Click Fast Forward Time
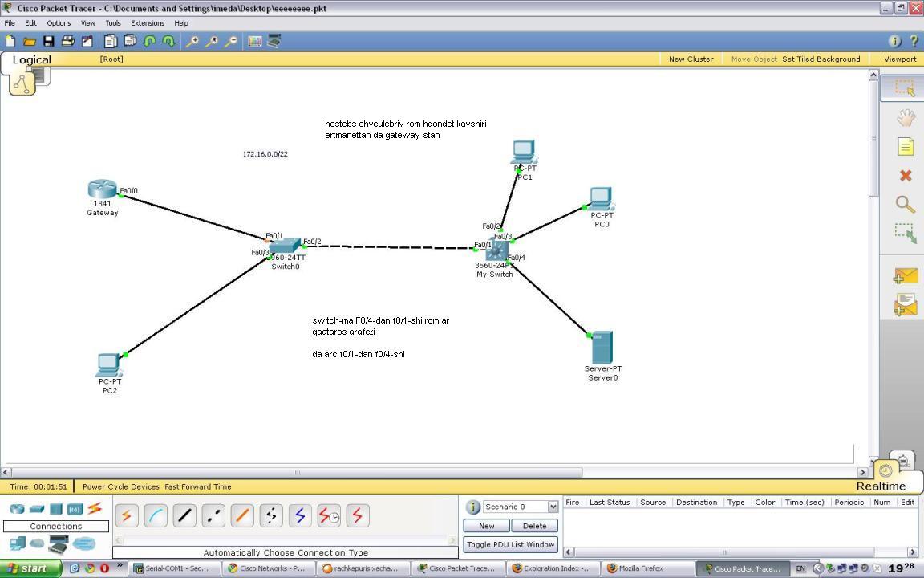Viewport: 924px width, 578px height. (198, 486)
